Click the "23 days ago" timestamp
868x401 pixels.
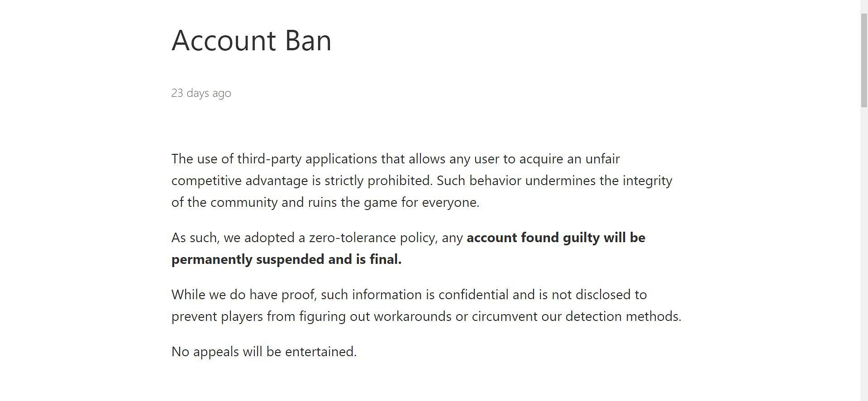pos(201,93)
